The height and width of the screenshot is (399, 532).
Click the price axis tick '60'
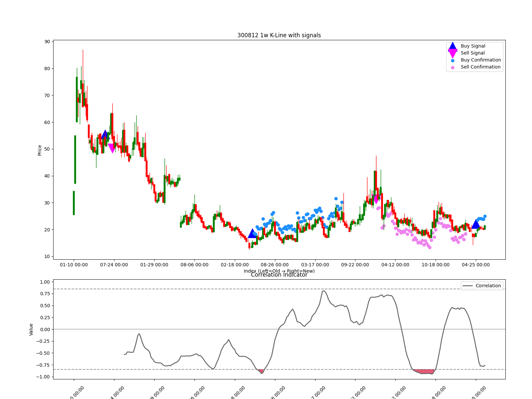[x=47, y=122]
